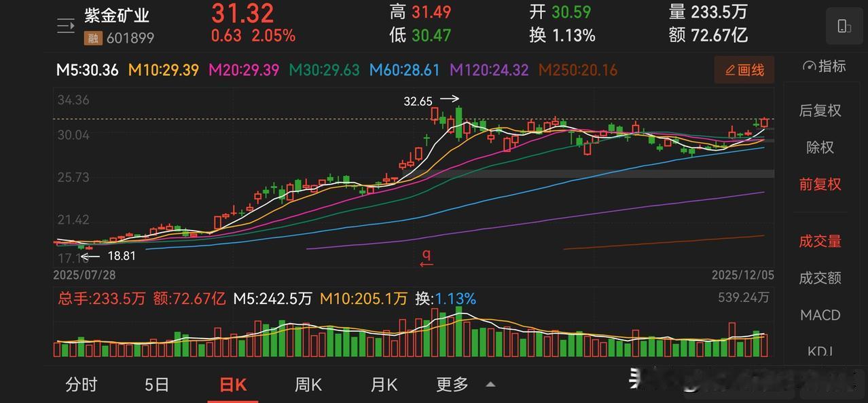This screenshot has width=868, height=403.
Task: Tap the margin trading 融 badge
Action: point(92,39)
